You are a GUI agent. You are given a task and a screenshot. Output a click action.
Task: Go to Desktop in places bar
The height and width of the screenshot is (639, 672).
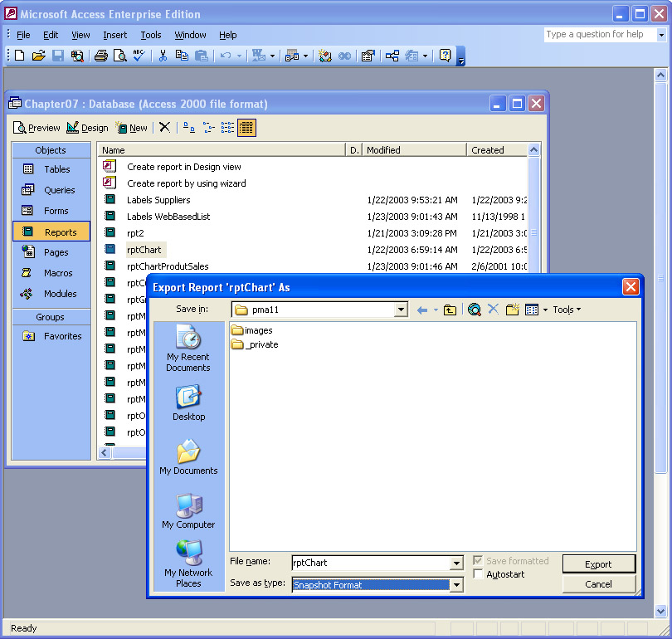pos(188,403)
